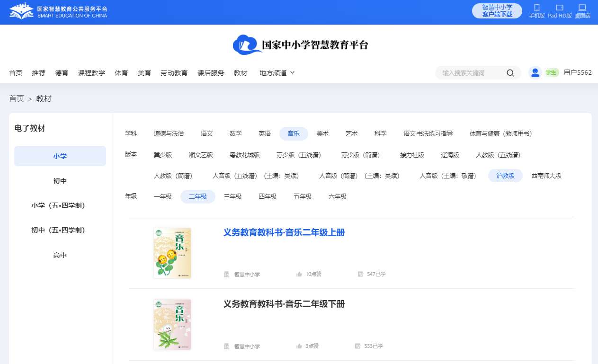Image resolution: width=598 pixels, height=364 pixels.
Task: Open the 体育 navigation item
Action: pos(121,73)
